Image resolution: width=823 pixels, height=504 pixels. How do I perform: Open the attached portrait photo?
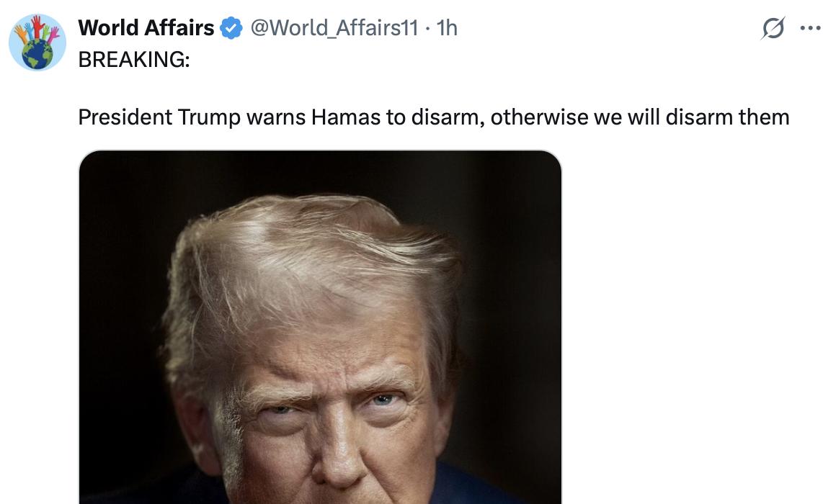[x=320, y=328]
